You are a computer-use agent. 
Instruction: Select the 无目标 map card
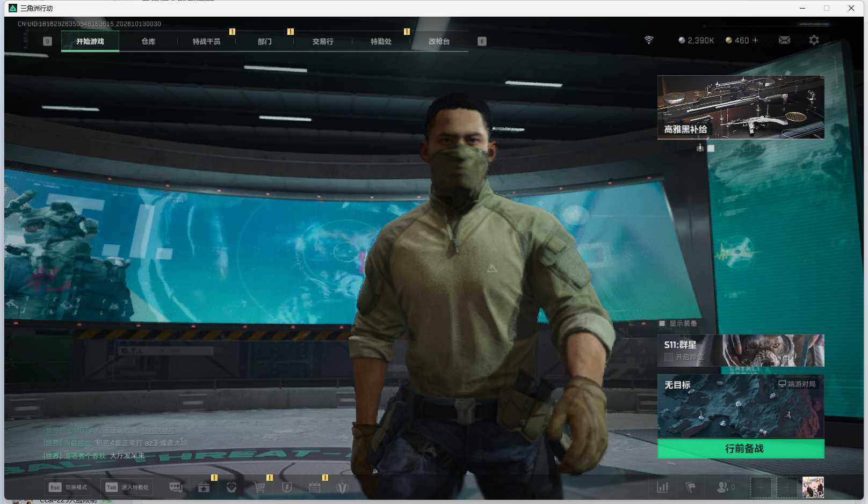coord(741,406)
